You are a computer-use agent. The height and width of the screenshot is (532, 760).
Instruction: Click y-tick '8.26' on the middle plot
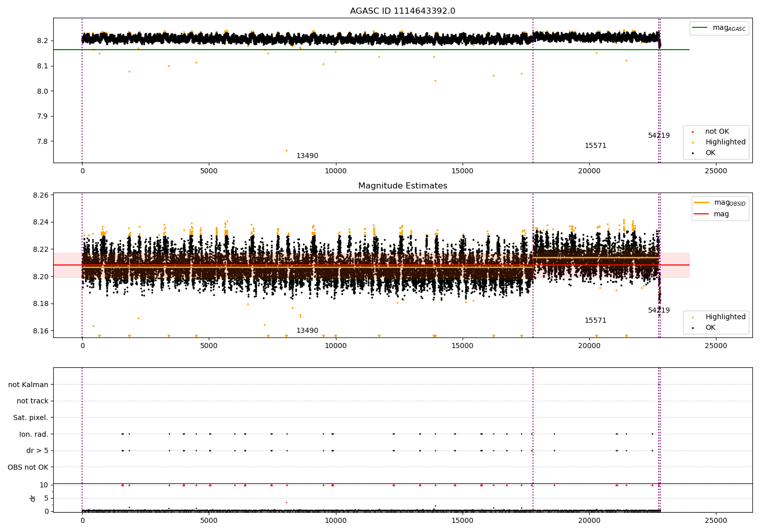click(40, 195)
